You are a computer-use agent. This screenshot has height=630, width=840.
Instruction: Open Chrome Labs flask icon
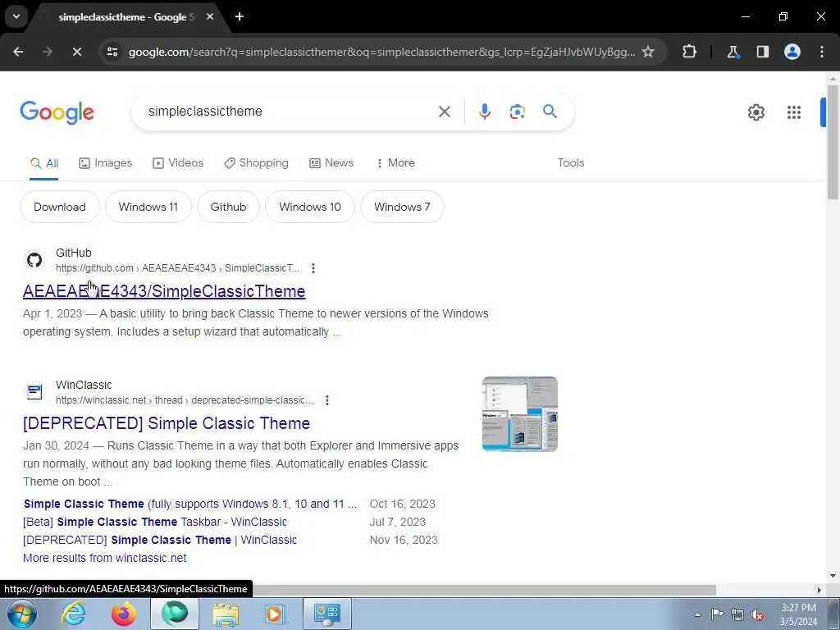click(733, 52)
